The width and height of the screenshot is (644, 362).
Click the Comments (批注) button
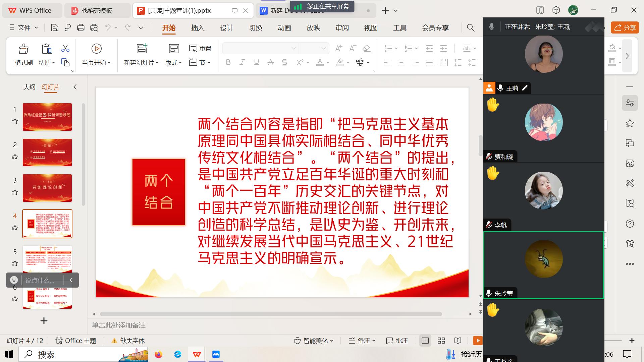tap(397, 341)
